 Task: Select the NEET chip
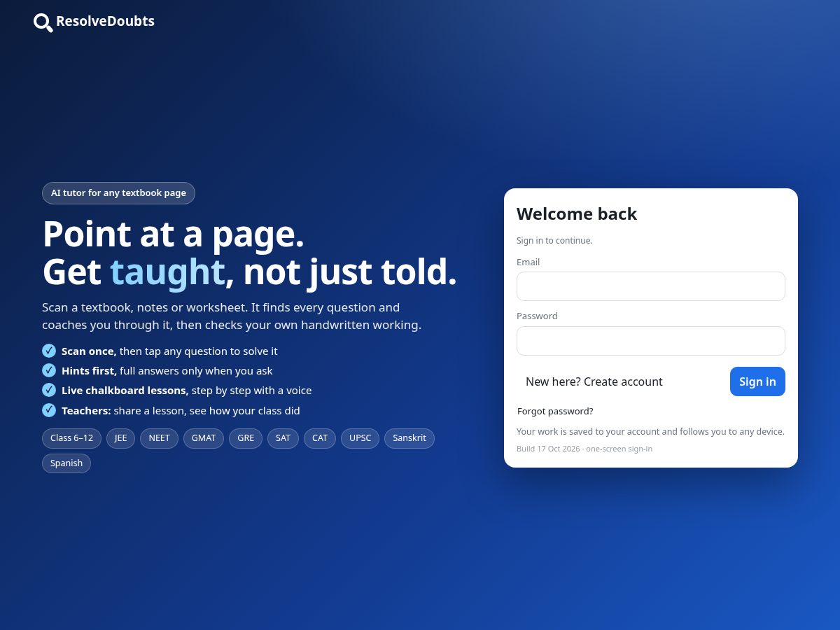(159, 438)
